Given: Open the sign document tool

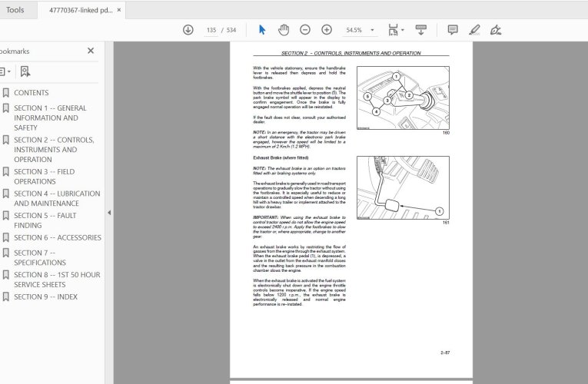Looking at the screenshot, I should point(496,30).
